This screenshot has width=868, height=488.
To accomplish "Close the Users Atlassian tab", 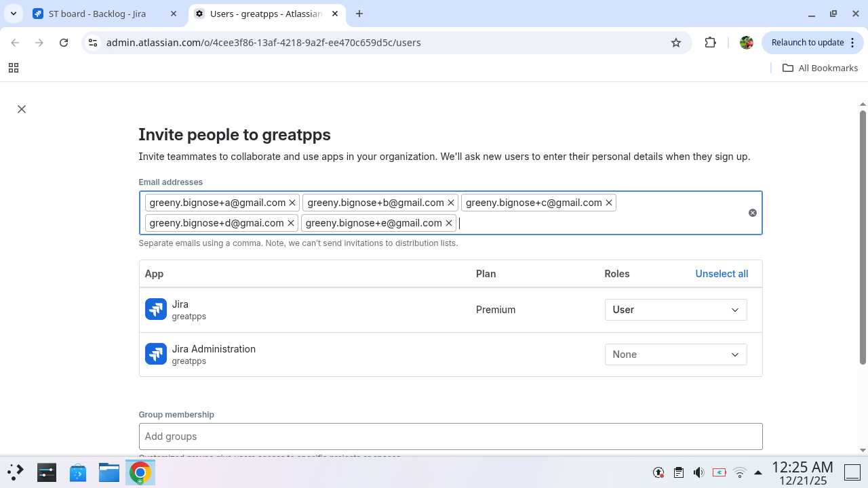I will point(334,14).
